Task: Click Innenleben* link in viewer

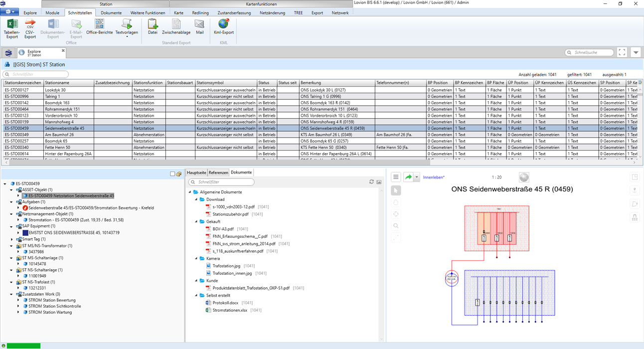Action: pos(434,177)
